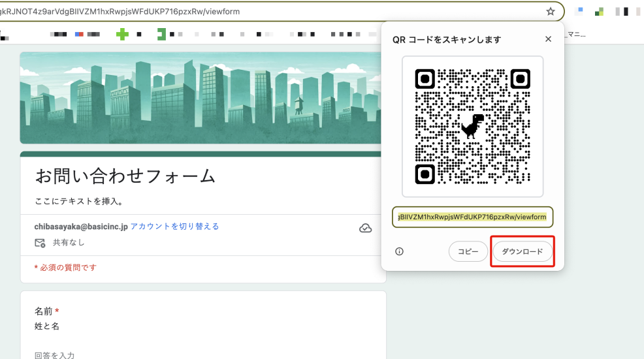Viewport: 644px width, 359px height.
Task: Click the generated QR code image
Action: coord(472,126)
